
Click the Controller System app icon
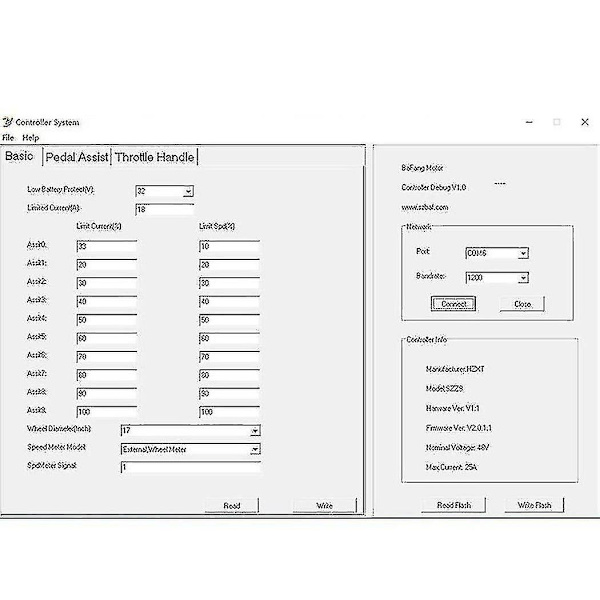(7, 122)
